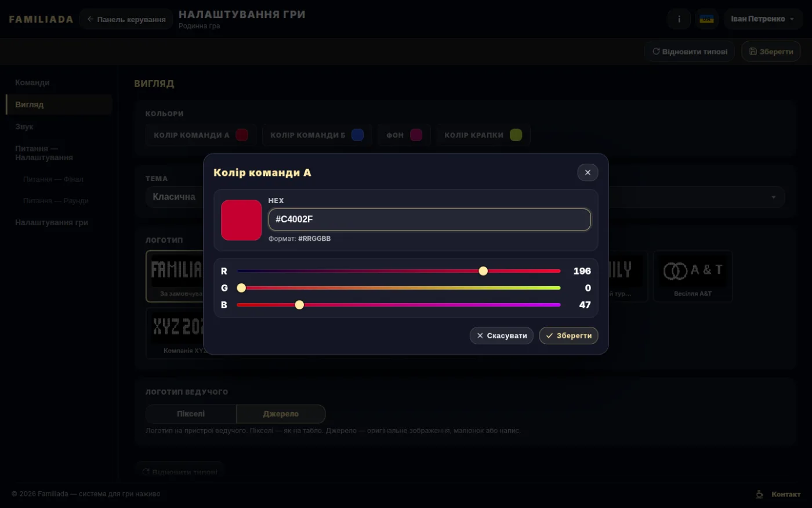The height and width of the screenshot is (508, 812).
Task: Open Питання — Налаштування section
Action: (x=59, y=153)
